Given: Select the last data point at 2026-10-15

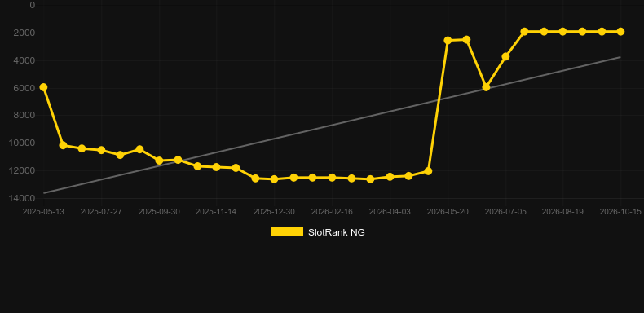Looking at the screenshot, I should [x=620, y=32].
